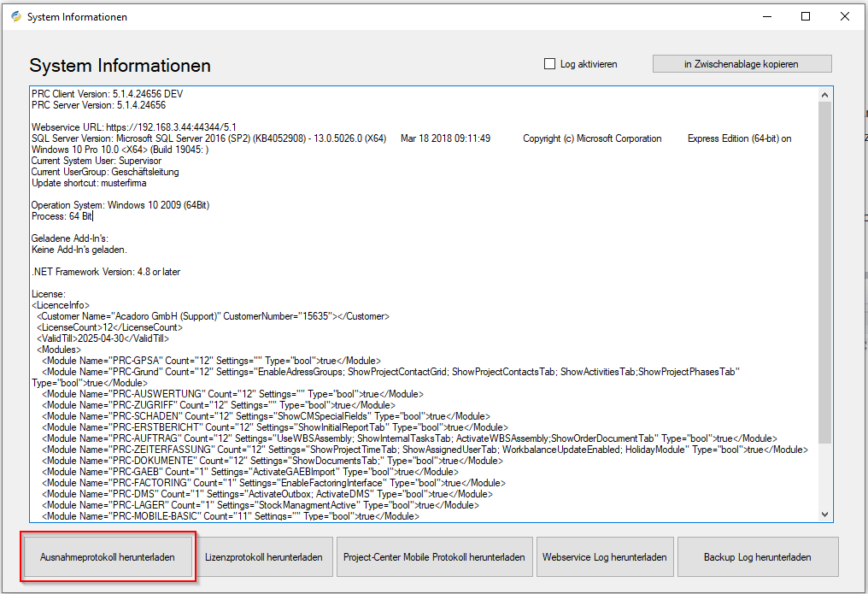The height and width of the screenshot is (594, 868).
Task: Maximize the System Informationen window
Action: tap(806, 16)
